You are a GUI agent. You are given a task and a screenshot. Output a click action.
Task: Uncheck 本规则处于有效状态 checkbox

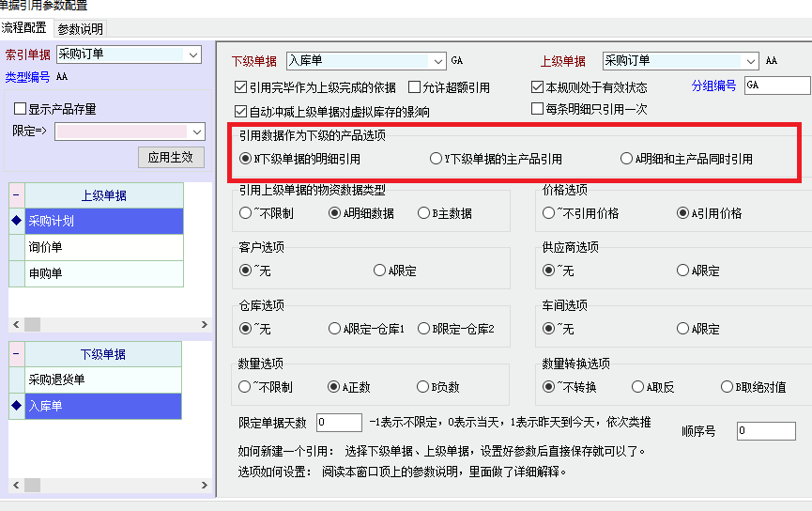coord(537,87)
